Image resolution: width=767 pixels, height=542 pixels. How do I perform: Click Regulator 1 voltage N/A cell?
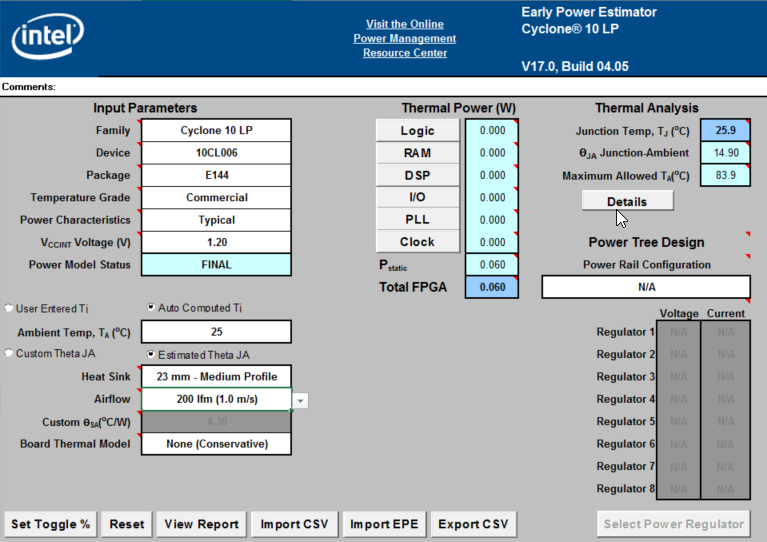pyautogui.click(x=678, y=332)
